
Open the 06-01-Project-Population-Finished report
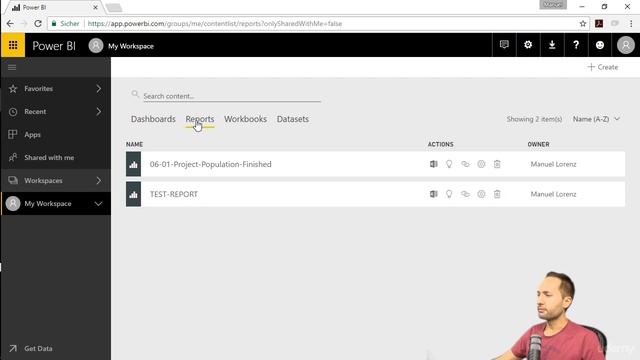210,164
